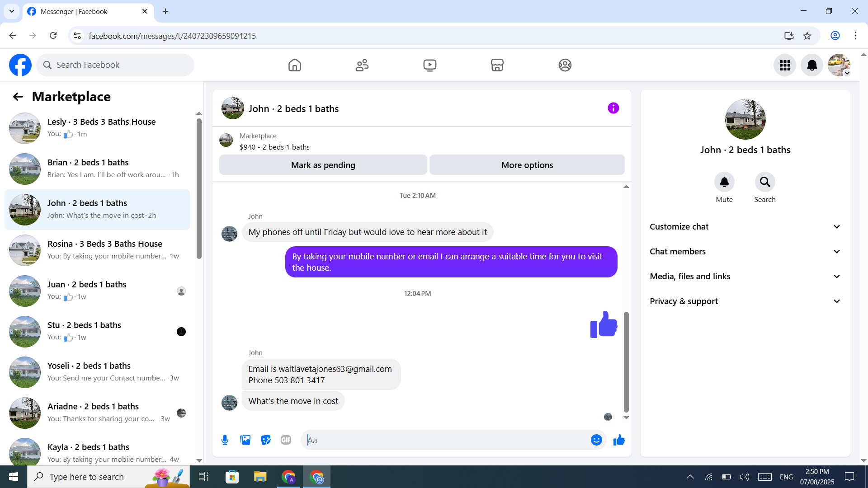Screen dimensions: 868x488
Task: Send a thumbs-up like
Action: tap(619, 440)
